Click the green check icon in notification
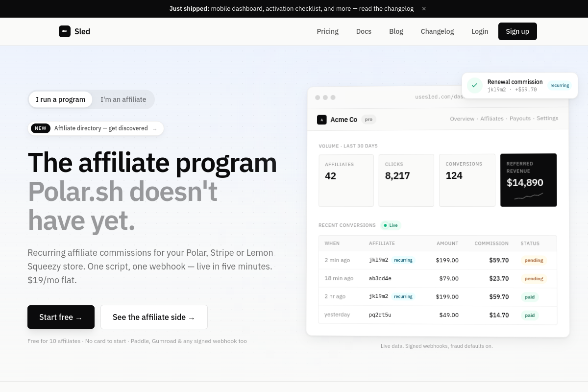588x392 pixels. [x=474, y=85]
